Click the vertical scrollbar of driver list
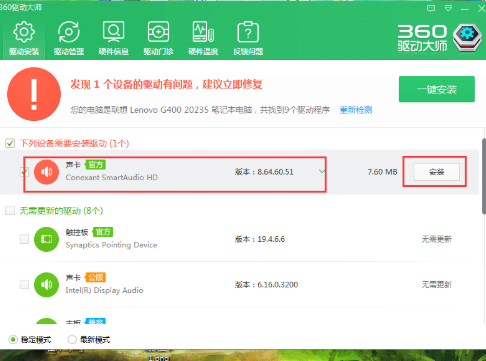Screen dimensions: 486x361 click(x=484, y=177)
